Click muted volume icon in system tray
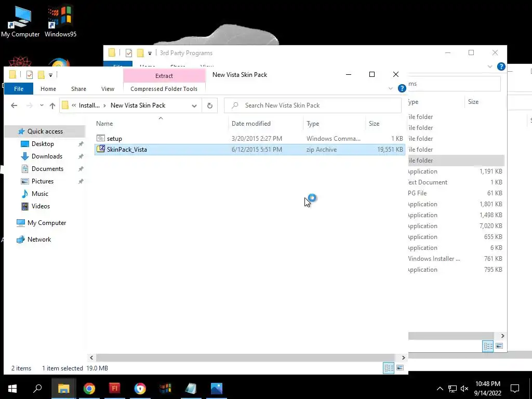 (x=464, y=389)
